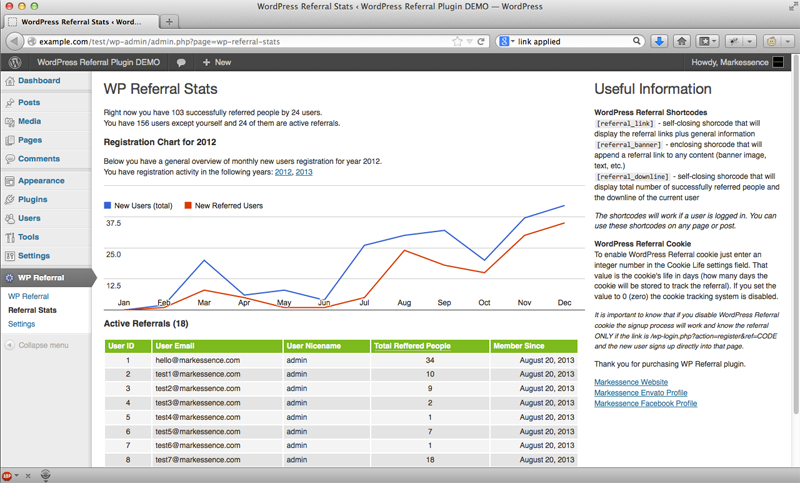Click the Tools icon in sidebar
800x483 pixels.
click(10, 237)
